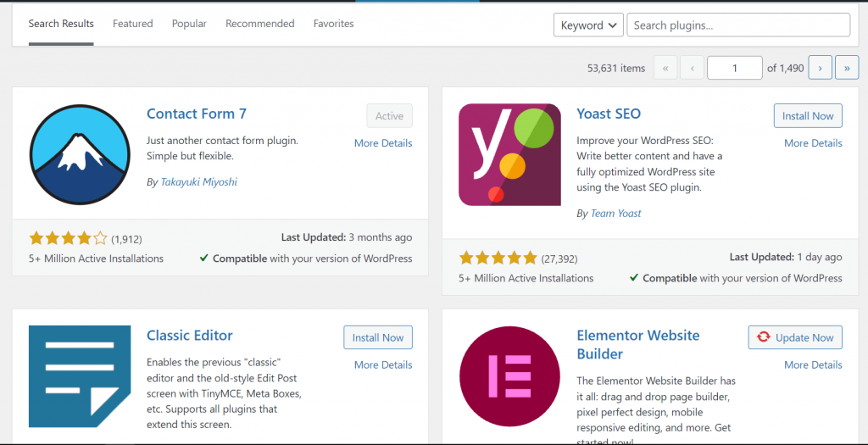The height and width of the screenshot is (445, 868).
Task: Click 'Last Updated: 1 day ago' text
Action: coord(786,257)
